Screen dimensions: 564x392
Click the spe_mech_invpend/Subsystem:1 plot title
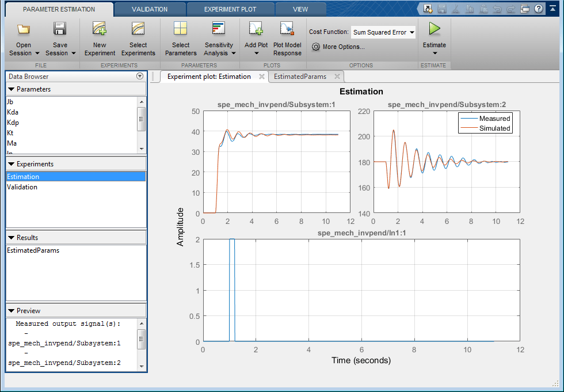tap(276, 105)
